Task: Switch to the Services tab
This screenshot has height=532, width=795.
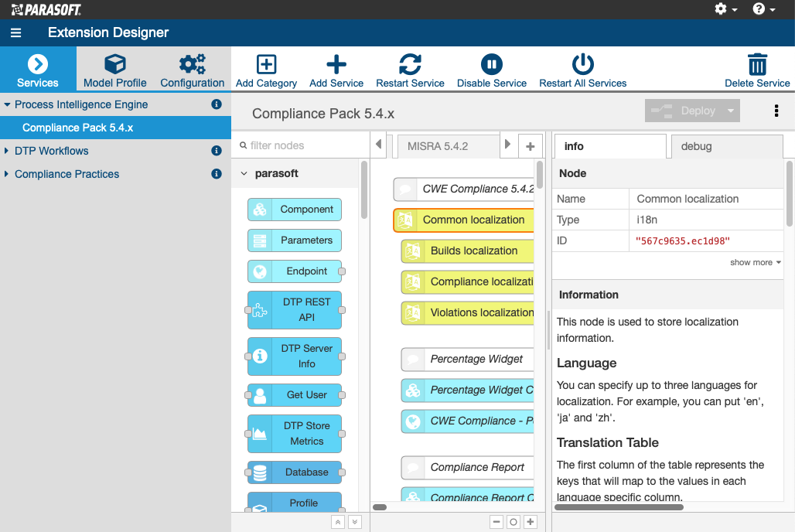Action: pyautogui.click(x=38, y=70)
